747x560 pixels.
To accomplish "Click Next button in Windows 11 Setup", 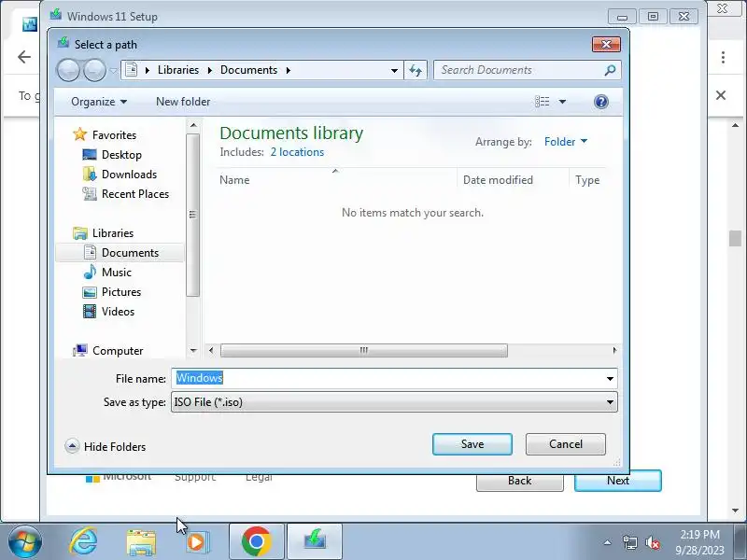I will pyautogui.click(x=618, y=482).
